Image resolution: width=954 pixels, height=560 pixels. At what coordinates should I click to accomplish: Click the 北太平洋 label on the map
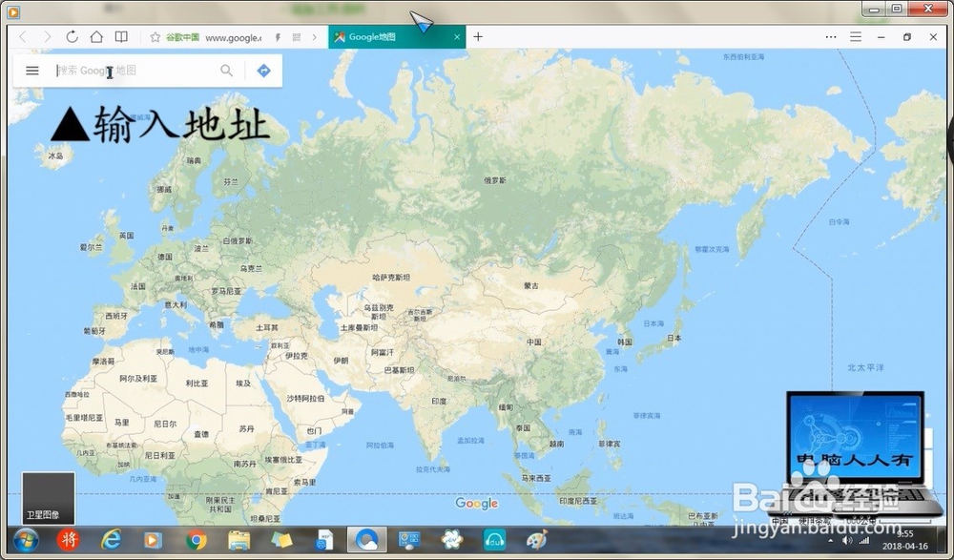(866, 367)
